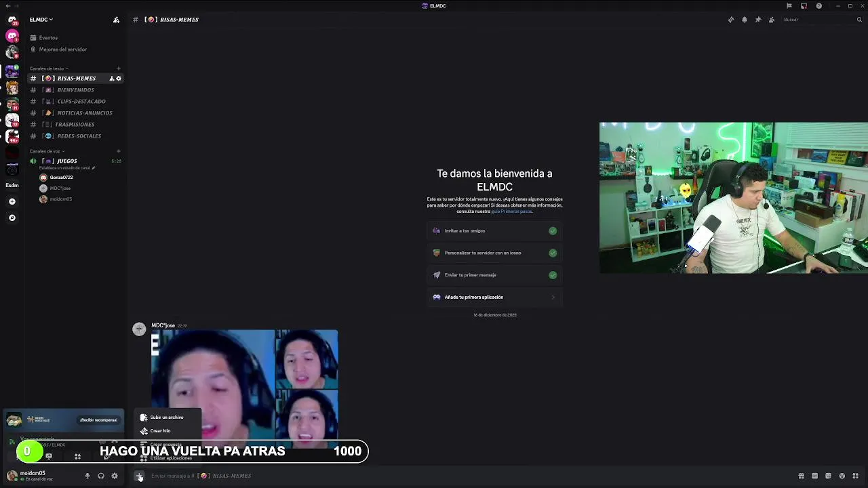
Task: Switch to REDES-SOCIALES channel
Action: click(75, 136)
